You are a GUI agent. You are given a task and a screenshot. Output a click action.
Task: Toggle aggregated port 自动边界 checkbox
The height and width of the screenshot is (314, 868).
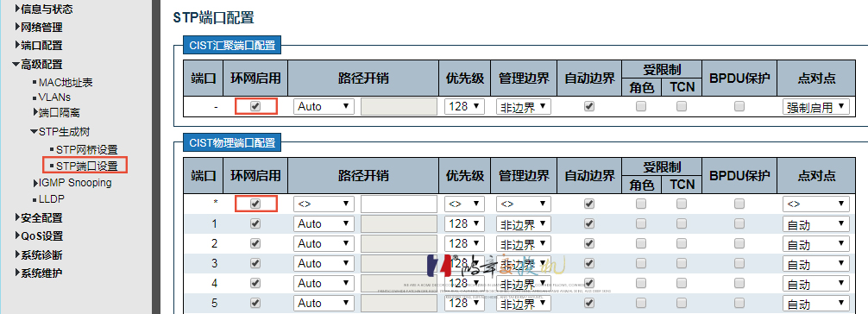[589, 106]
